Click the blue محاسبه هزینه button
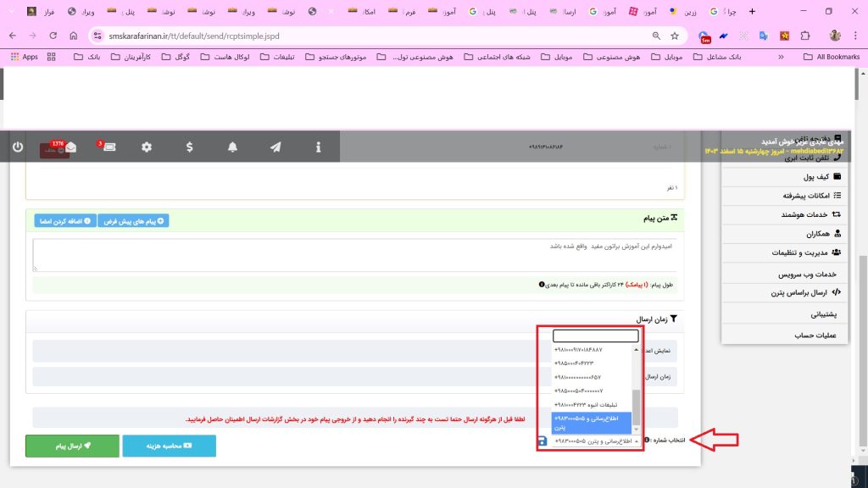 pyautogui.click(x=169, y=446)
